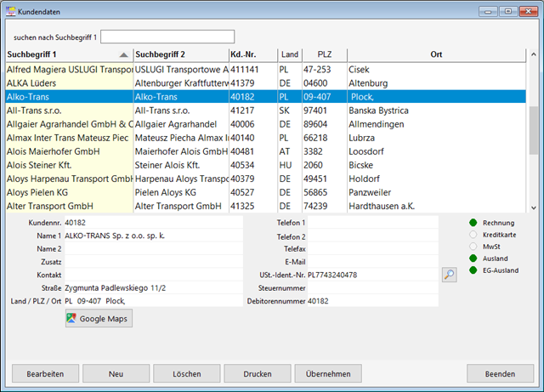Toggle the Kreditkarte option
Viewport: 544px width, 392px height.
[473, 235]
